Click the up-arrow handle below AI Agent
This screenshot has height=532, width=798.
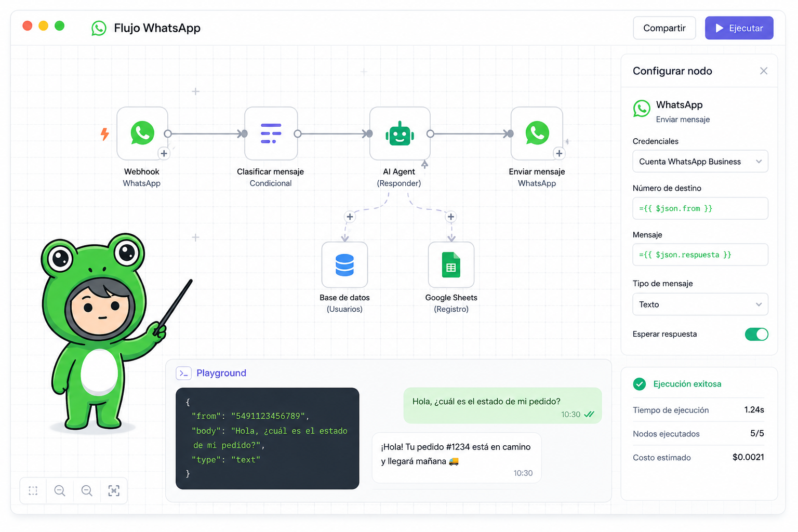(424, 164)
